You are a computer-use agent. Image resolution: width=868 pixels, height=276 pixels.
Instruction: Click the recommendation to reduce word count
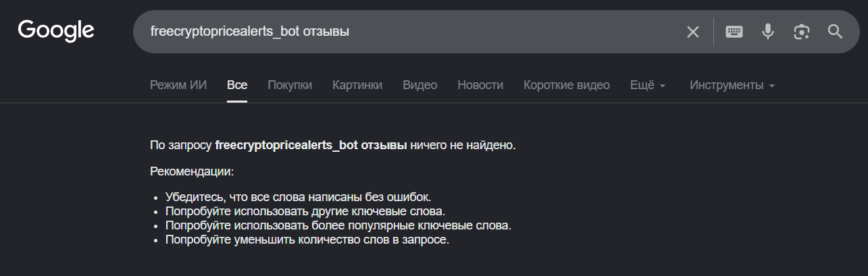pos(307,240)
